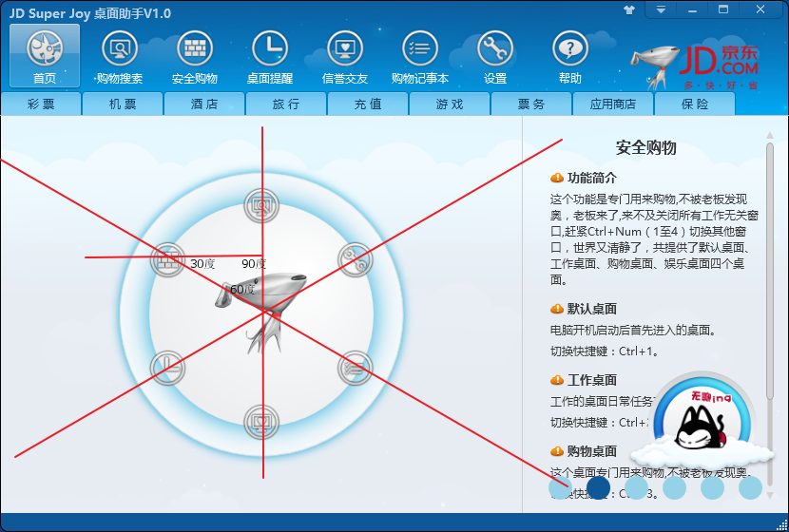
Task: Click the 功能简介 section heading
Action: pos(591,178)
